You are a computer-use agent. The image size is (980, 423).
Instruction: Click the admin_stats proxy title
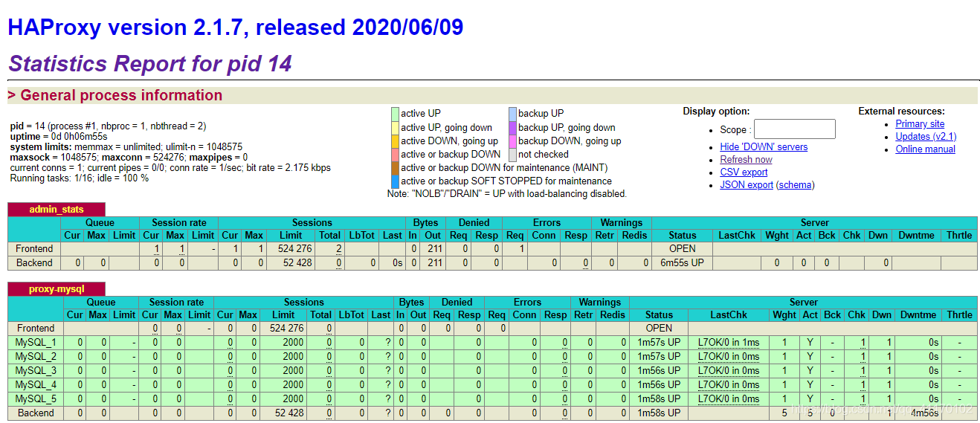pyautogui.click(x=57, y=209)
